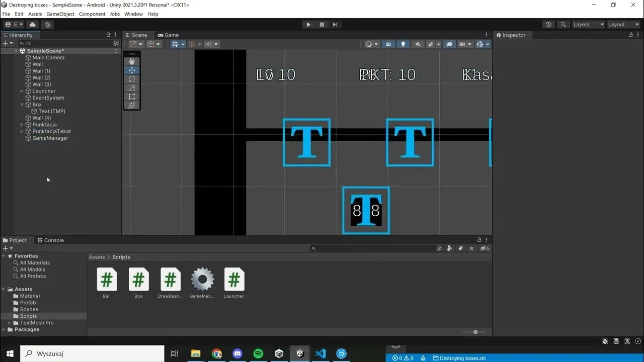Screen dimensions: 644x362
Task: Click favorite star icon in Project toolbar
Action: [x=471, y=248]
